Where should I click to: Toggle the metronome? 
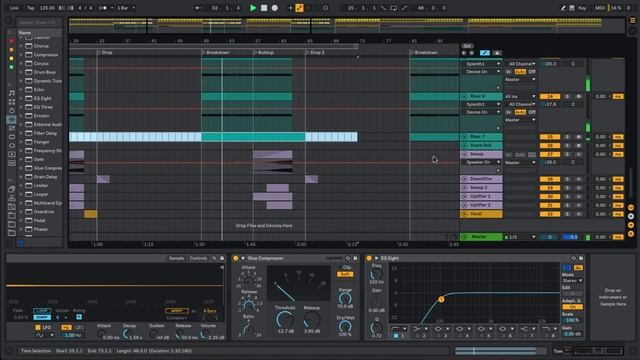[102, 8]
